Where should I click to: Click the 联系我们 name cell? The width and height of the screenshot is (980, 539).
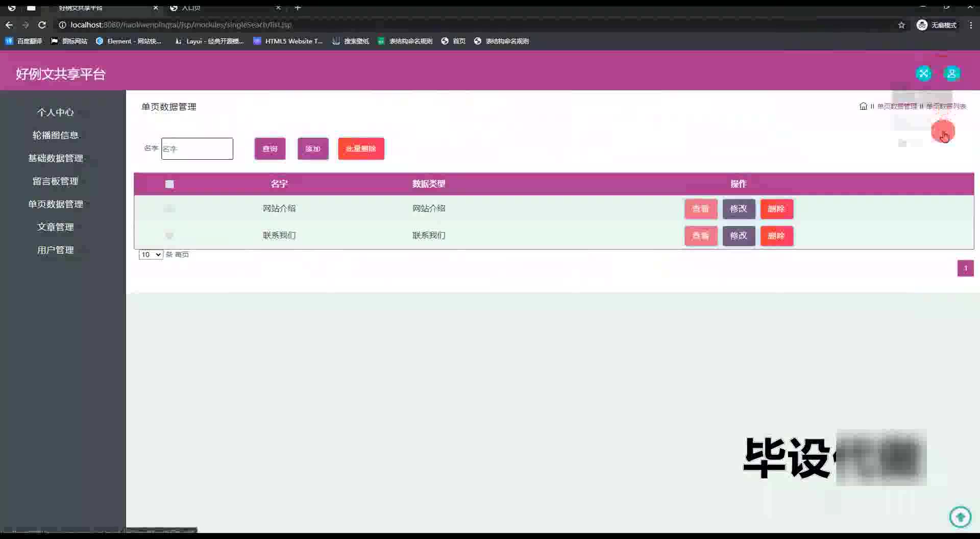pyautogui.click(x=279, y=235)
